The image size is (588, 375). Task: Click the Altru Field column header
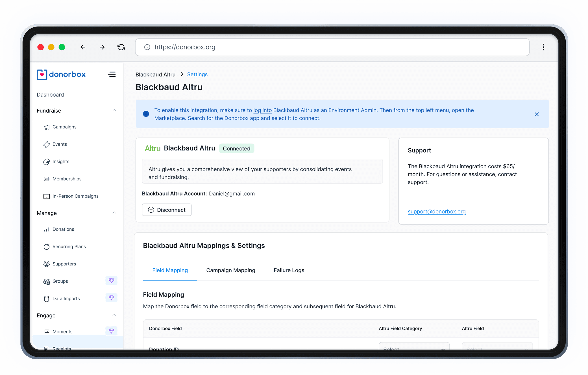point(473,328)
